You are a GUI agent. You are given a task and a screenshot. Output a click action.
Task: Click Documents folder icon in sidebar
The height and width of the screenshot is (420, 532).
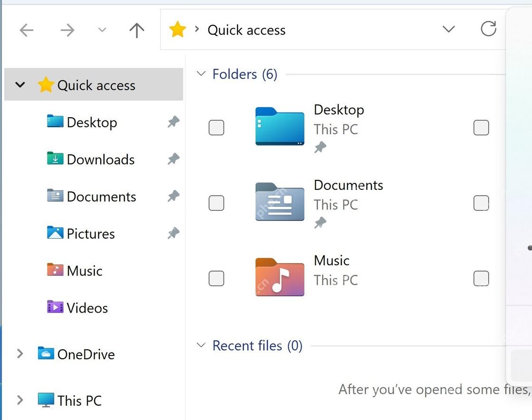(55, 195)
